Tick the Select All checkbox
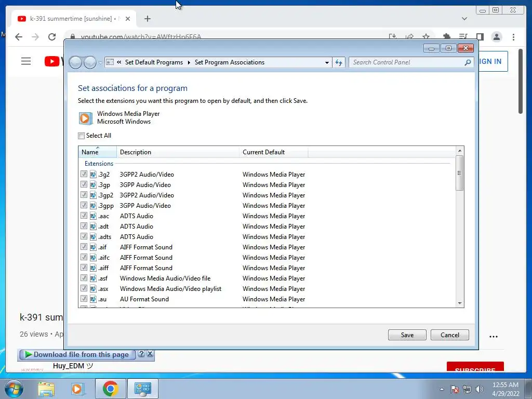This screenshot has width=532, height=399. click(x=82, y=136)
